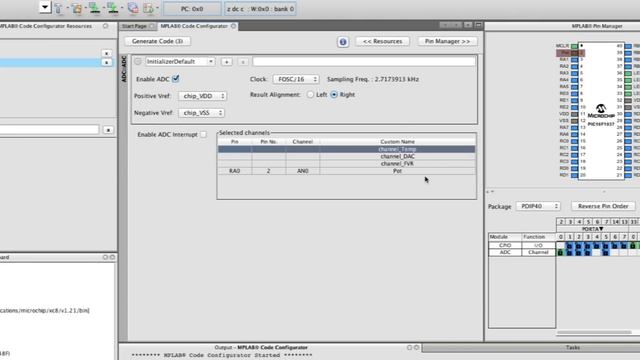Click the Pot custom name cell
Screen dimensions: 640x360
point(398,171)
